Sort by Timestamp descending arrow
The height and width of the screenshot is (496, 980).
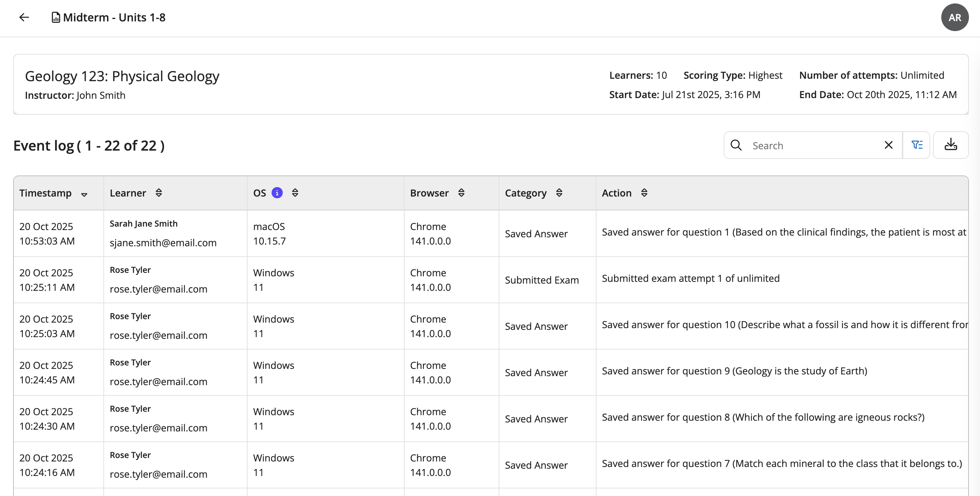pos(84,194)
